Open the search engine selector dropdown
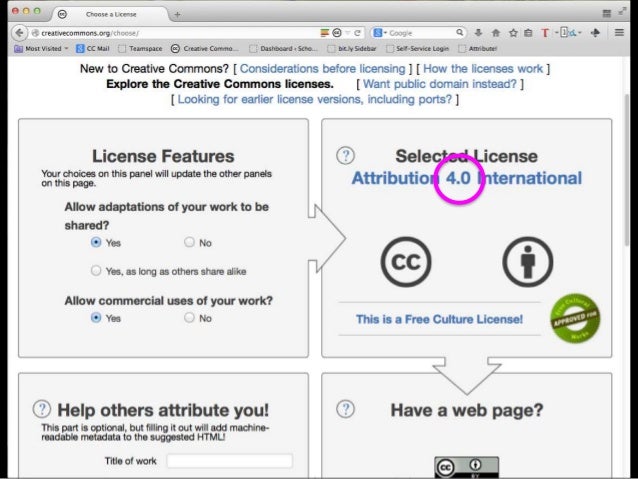 [x=380, y=33]
